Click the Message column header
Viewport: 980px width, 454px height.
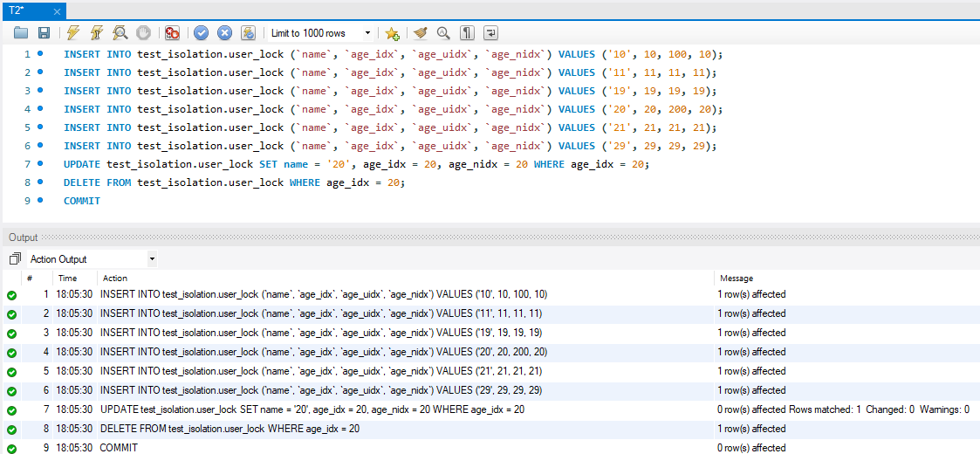pos(737,279)
